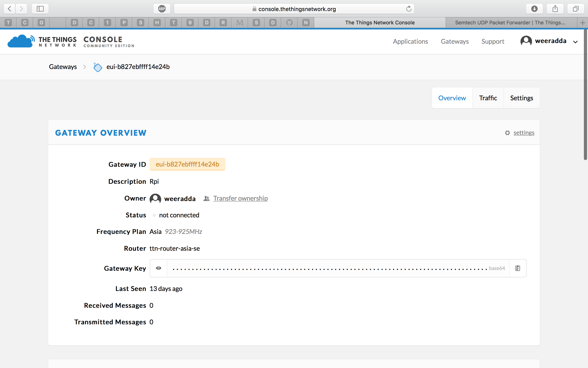Click the owner avatar next to weeradda

(x=155, y=198)
